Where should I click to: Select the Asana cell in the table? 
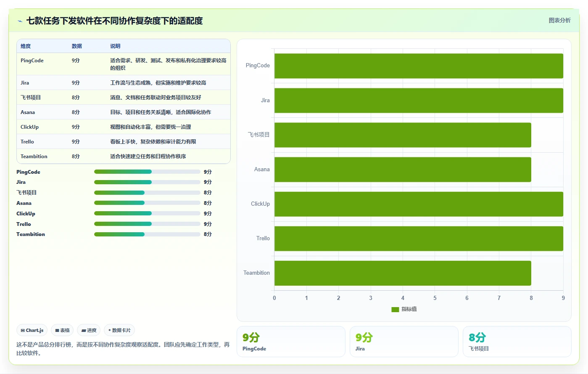coord(28,112)
